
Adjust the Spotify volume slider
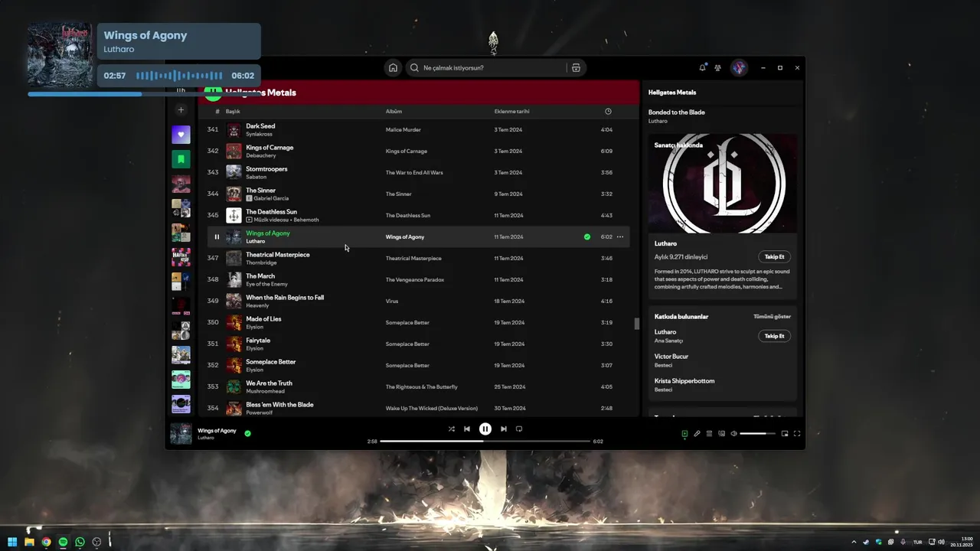(x=758, y=434)
